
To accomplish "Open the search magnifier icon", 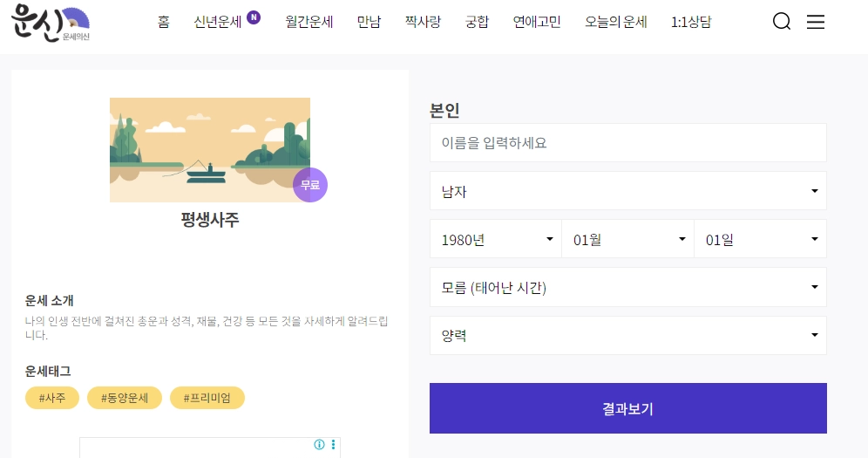I will [x=781, y=22].
